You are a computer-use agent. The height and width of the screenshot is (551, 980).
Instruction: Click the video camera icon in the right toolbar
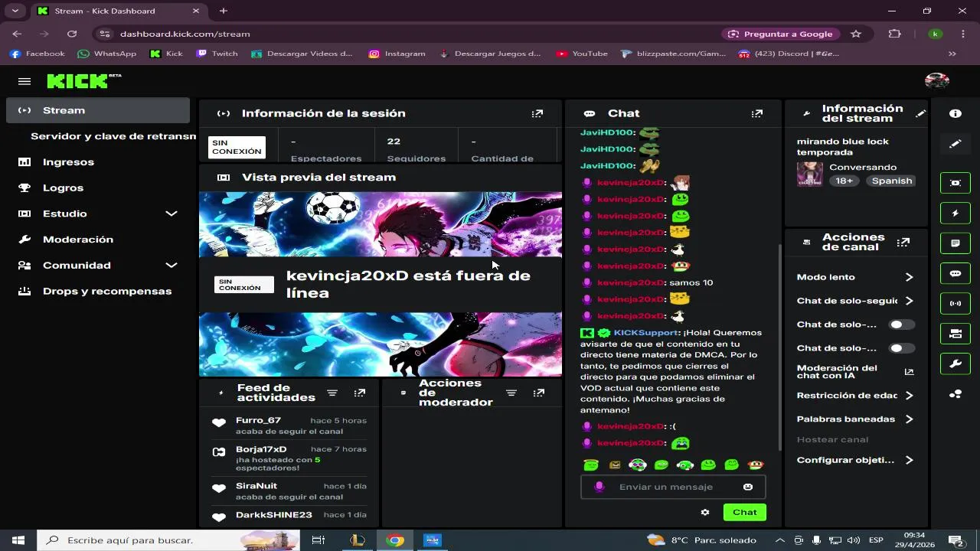(x=955, y=334)
